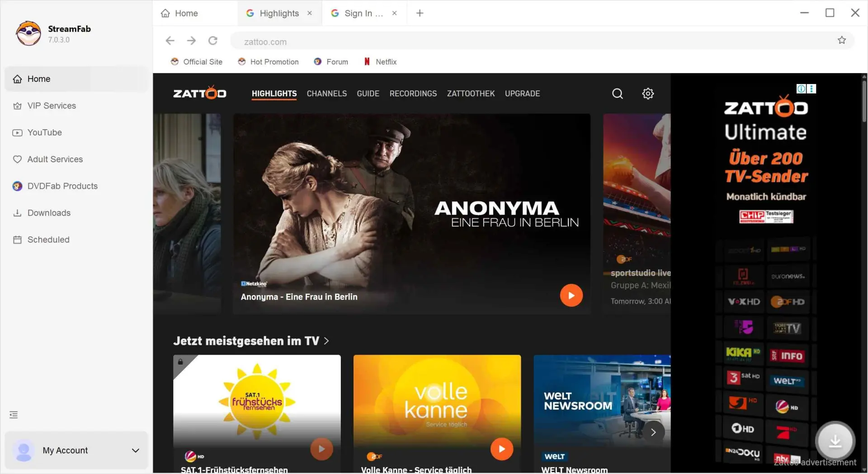Viewport: 868px width, 474px height.
Task: Click the StreamFab sloth logo
Action: point(28,33)
